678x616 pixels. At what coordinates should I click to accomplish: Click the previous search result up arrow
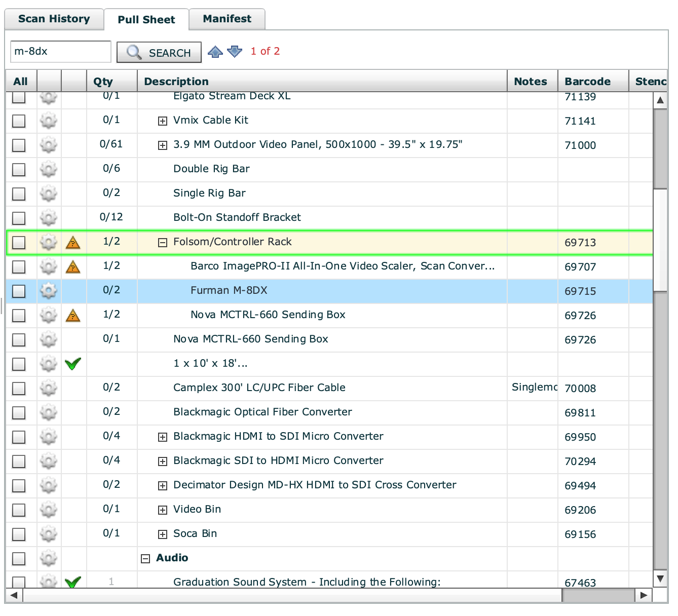pos(215,52)
